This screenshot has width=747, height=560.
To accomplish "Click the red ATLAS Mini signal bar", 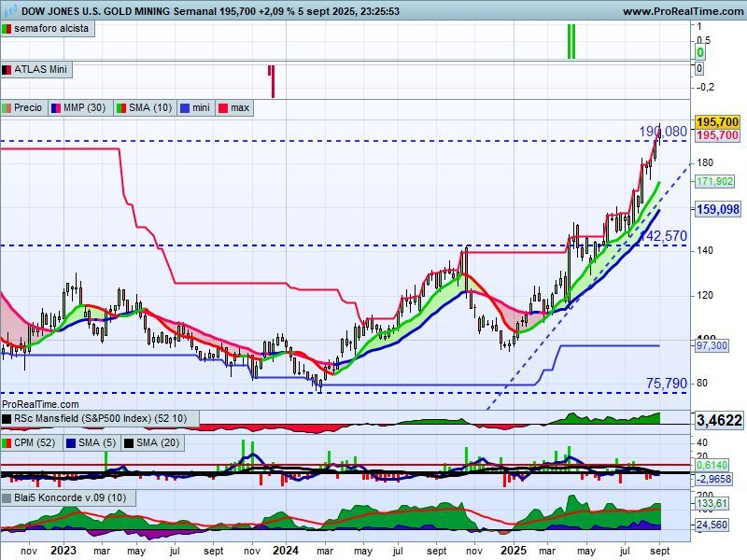I will click(273, 81).
